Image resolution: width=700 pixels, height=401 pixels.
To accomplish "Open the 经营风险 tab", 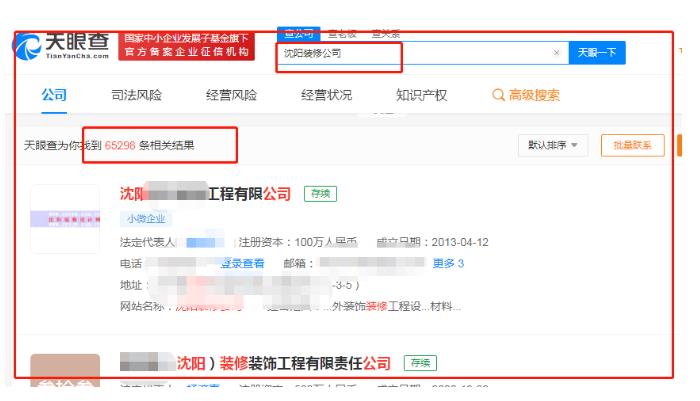I will tap(231, 95).
